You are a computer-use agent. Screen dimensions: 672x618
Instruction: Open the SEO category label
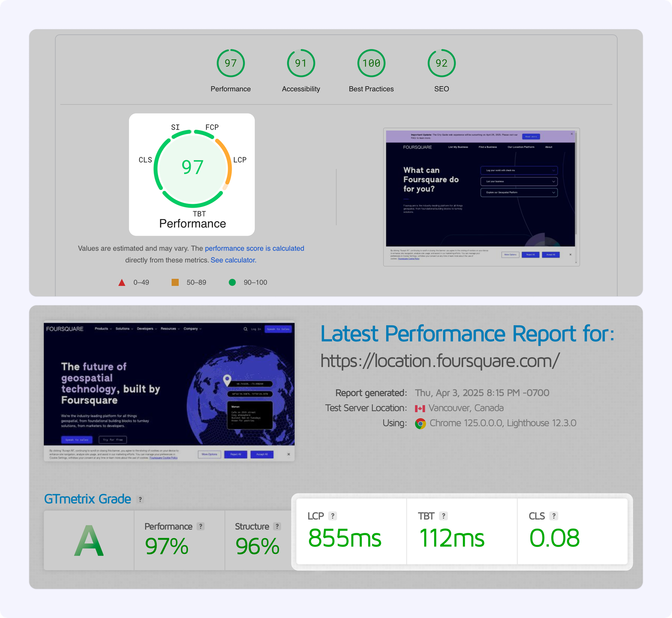pos(442,89)
